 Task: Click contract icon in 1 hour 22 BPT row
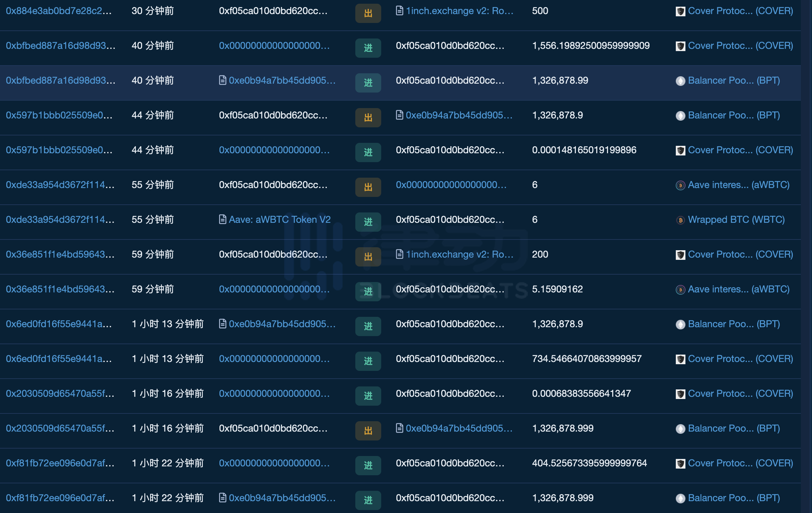(x=222, y=498)
